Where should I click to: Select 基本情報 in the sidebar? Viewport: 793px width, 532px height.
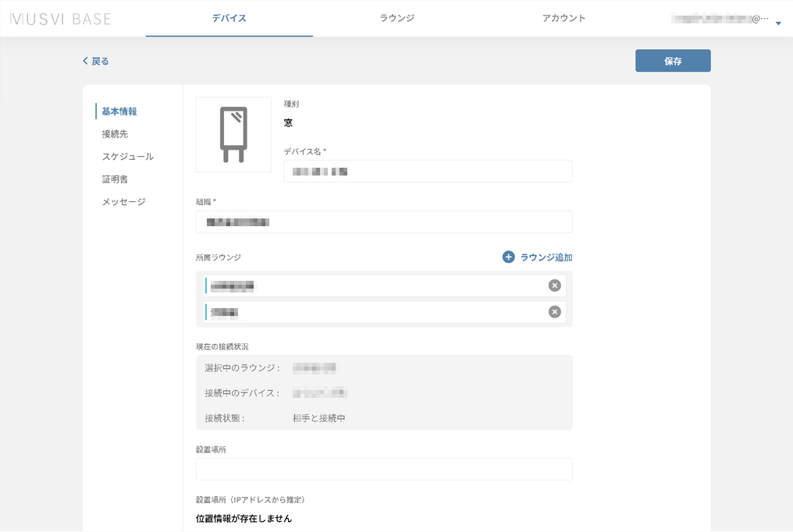pos(119,112)
